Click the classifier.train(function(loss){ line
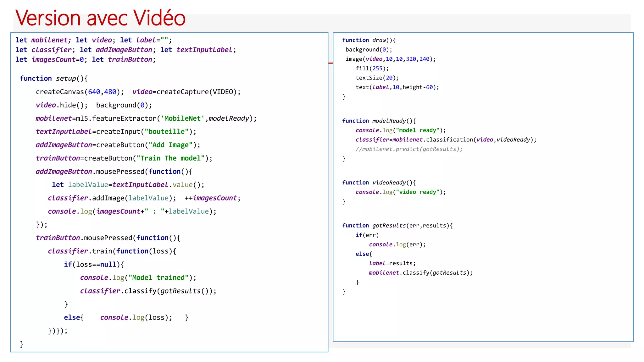Viewport: 644px width, 362px height. click(x=112, y=251)
